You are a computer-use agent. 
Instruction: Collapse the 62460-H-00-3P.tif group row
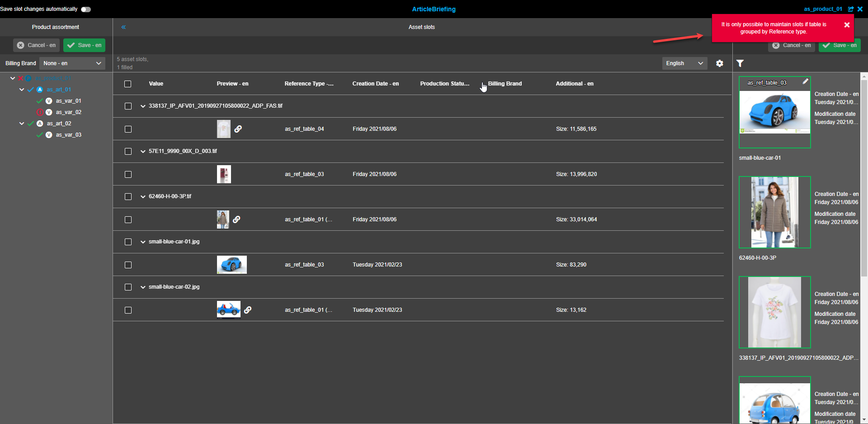coord(143,196)
